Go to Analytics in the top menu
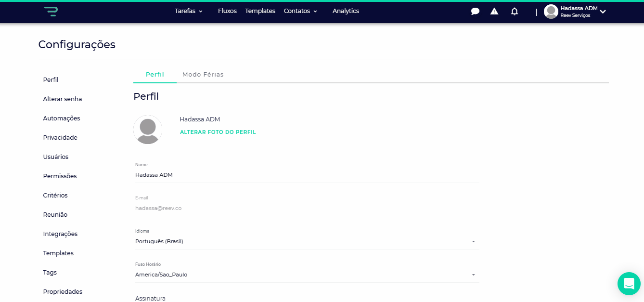Screen dimensions: 644x302 (346, 11)
